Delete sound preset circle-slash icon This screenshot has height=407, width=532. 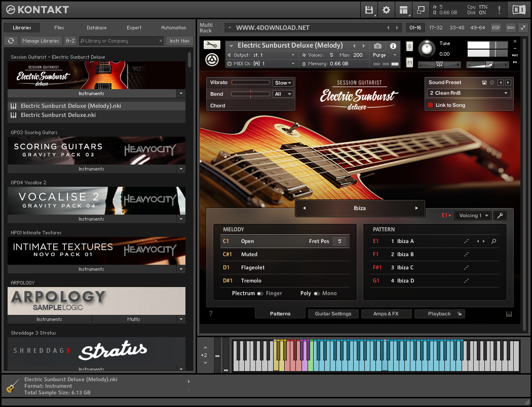491,83
